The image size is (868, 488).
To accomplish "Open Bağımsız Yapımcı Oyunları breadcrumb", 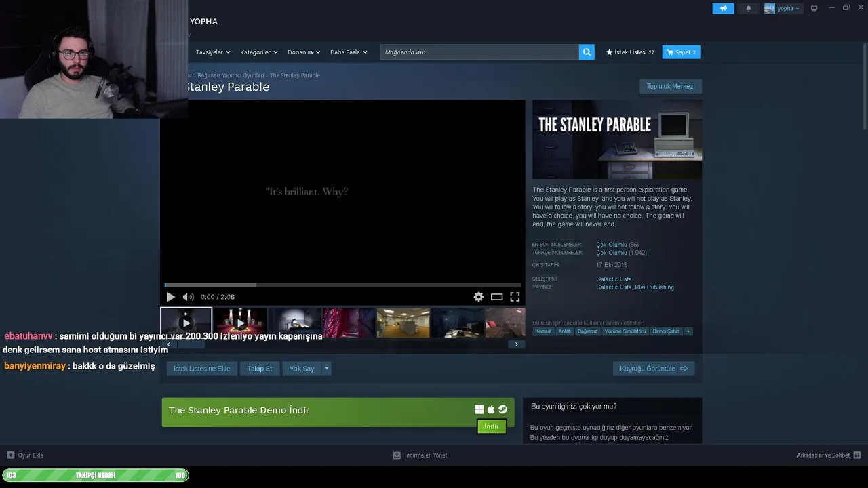I will coord(231,75).
